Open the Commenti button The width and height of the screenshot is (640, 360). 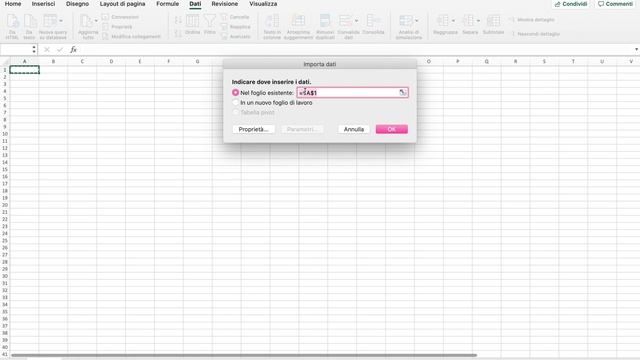(x=615, y=4)
